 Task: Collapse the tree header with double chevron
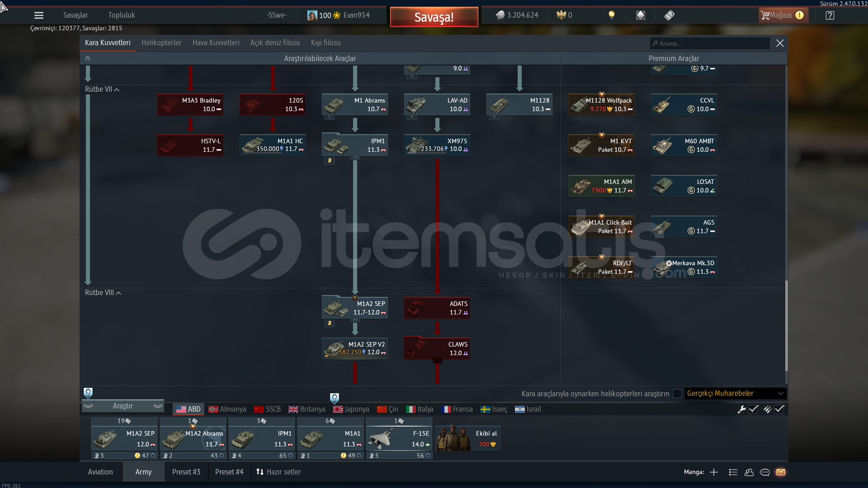tap(88, 59)
